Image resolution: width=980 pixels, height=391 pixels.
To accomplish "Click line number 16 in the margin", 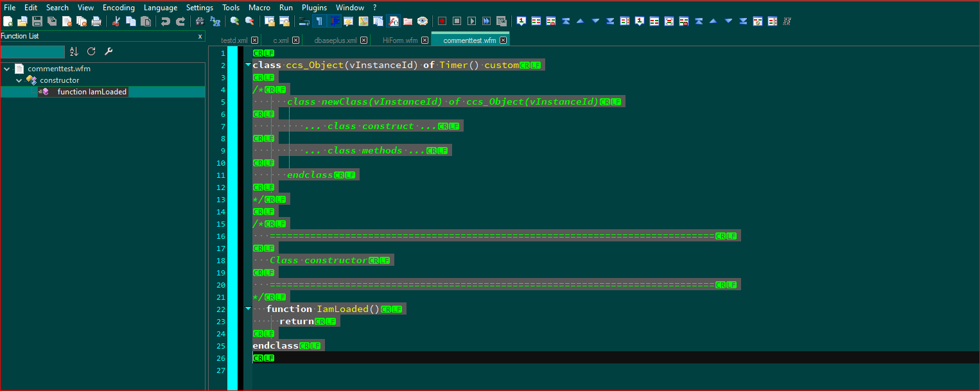I will tap(221, 236).
